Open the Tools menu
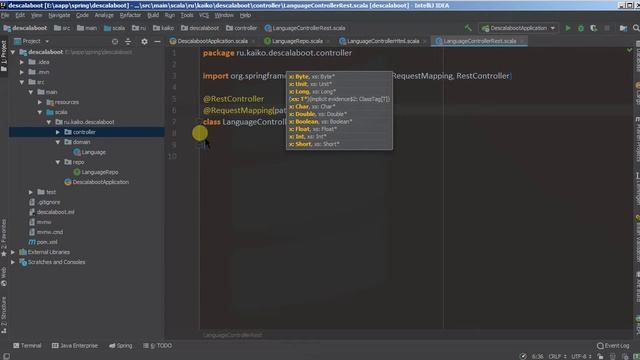The width and height of the screenshot is (640, 360). (x=187, y=15)
